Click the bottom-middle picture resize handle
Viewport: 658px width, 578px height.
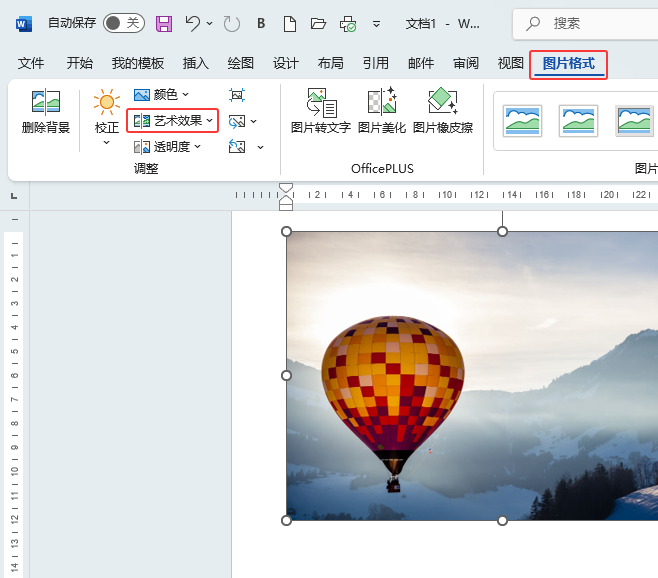(x=502, y=520)
